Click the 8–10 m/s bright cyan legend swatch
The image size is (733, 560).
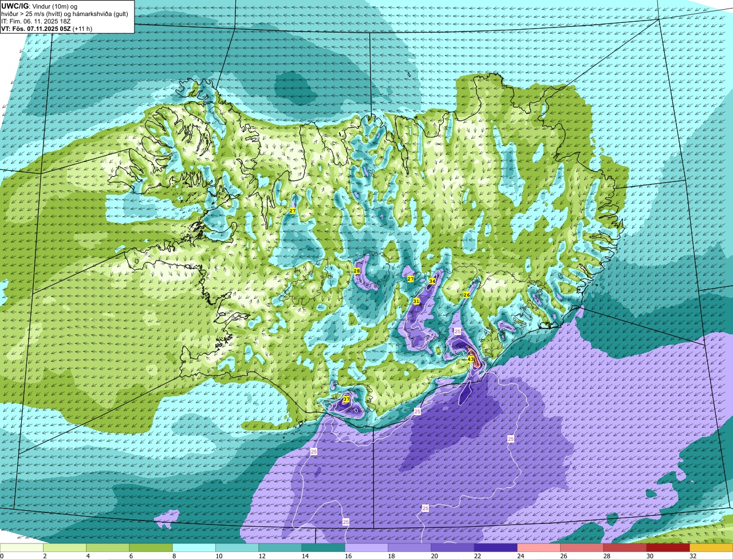[194, 547]
